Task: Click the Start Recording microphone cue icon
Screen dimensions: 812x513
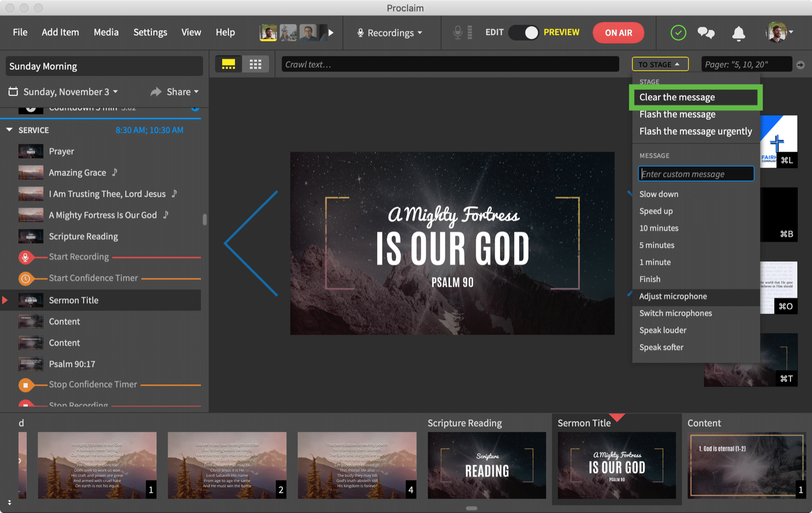Action: 26,257
